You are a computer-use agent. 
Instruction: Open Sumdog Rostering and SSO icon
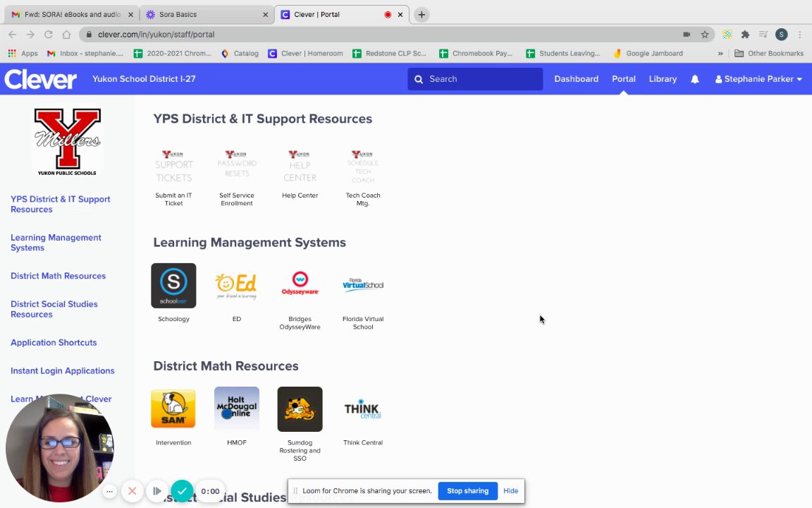pyautogui.click(x=300, y=409)
